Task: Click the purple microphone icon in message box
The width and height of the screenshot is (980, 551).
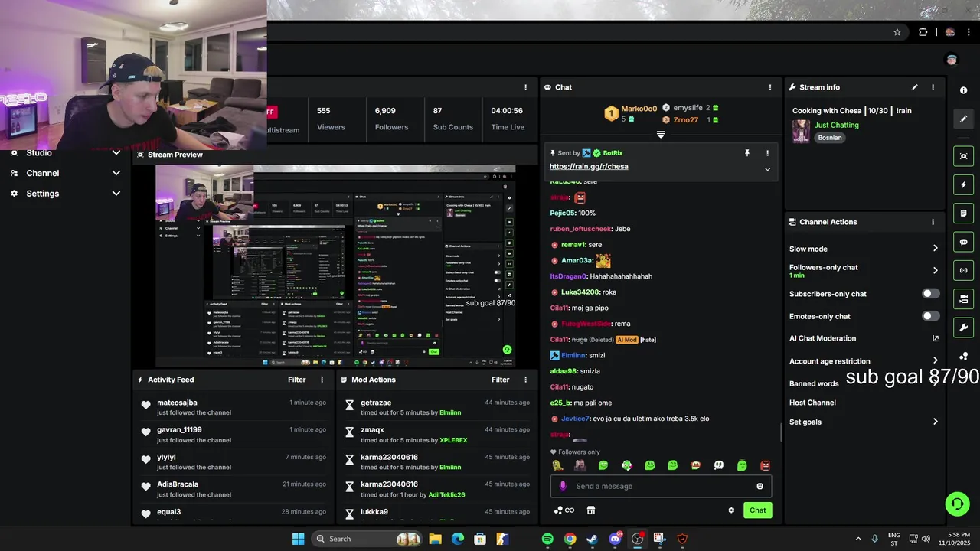Action: click(x=563, y=486)
